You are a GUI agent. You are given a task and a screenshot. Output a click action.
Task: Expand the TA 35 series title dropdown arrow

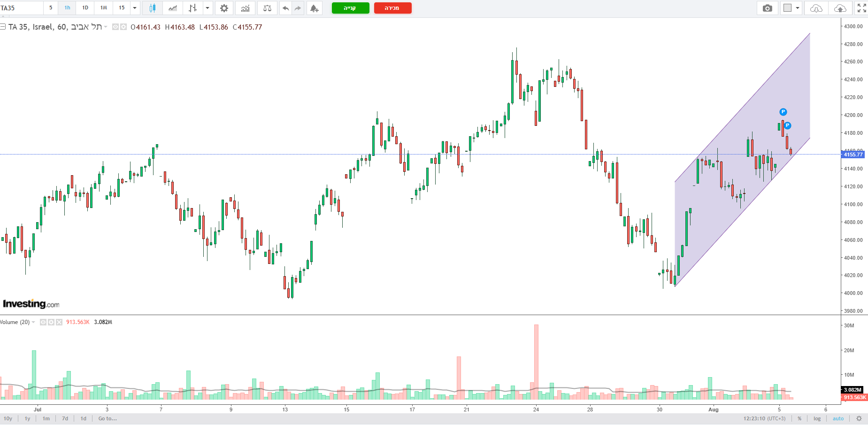106,27
